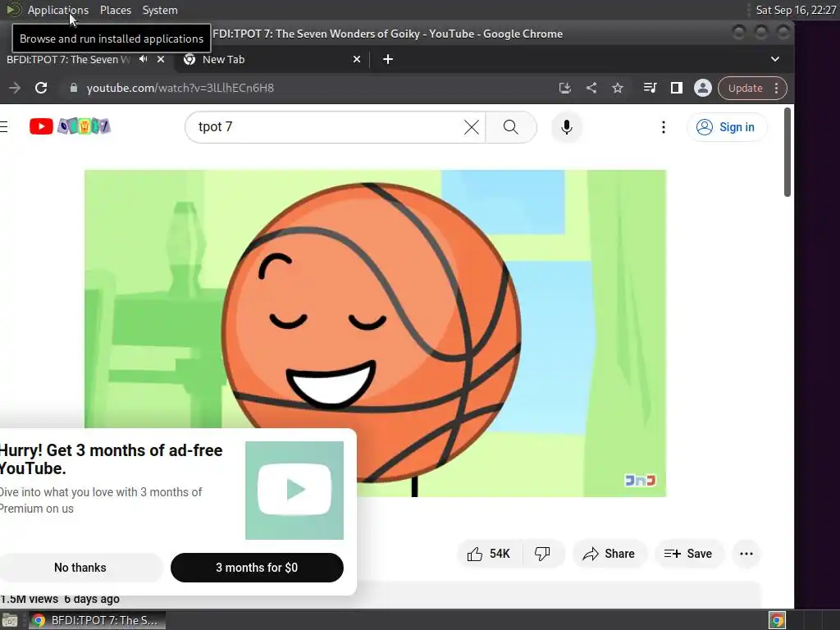This screenshot has width=840, height=630.
Task: Close the New Tab tab
Action: pyautogui.click(x=357, y=59)
